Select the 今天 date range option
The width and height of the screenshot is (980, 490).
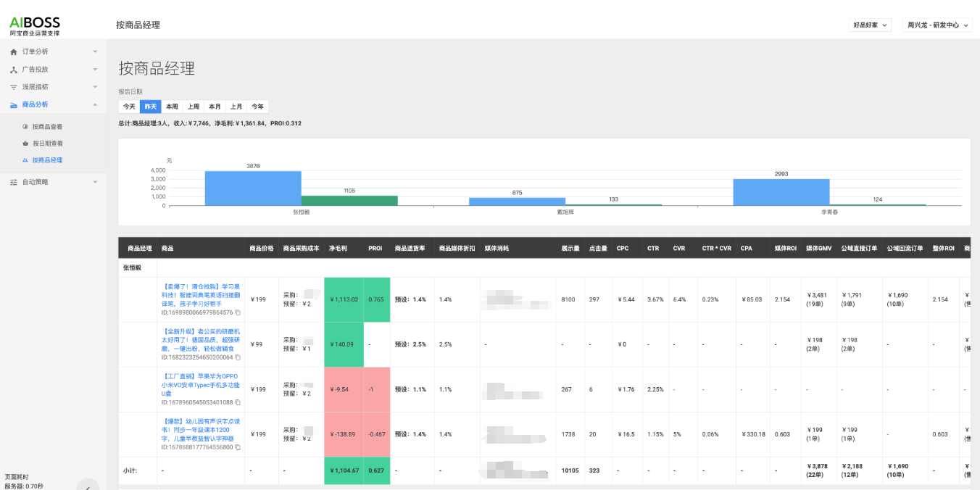(129, 107)
